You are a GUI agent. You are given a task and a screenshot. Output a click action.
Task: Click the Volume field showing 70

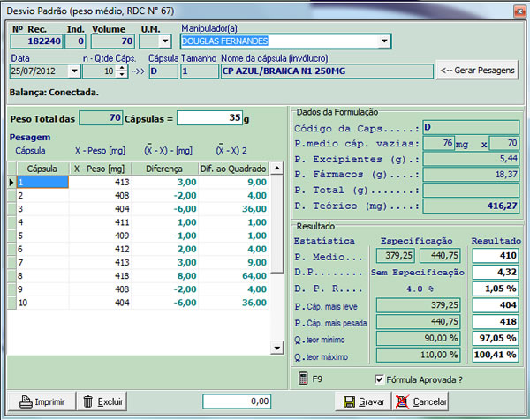(113, 41)
